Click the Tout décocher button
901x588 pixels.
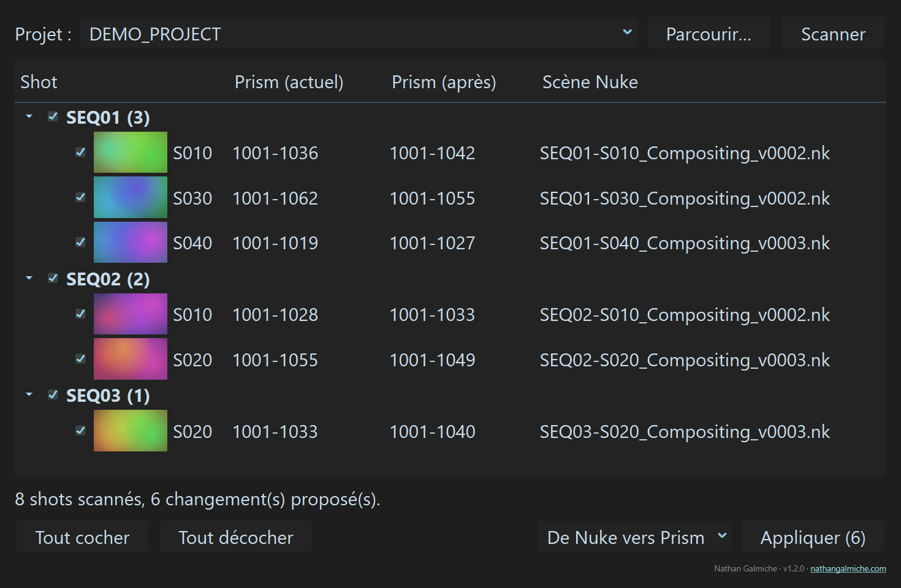[x=236, y=537]
